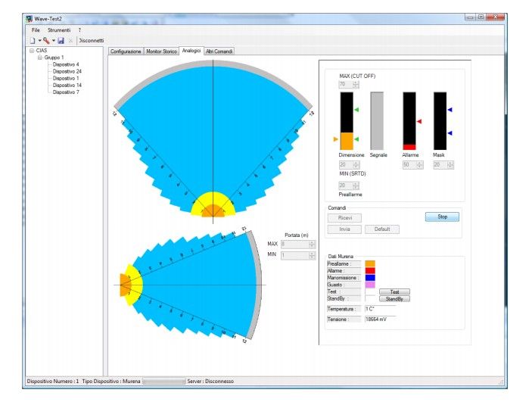Collapse the CIAS tree node

click(32, 51)
